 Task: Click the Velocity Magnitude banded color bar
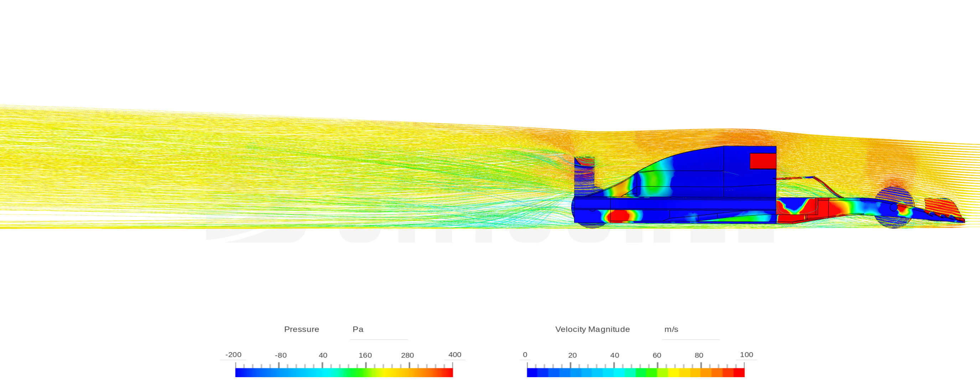coord(635,373)
